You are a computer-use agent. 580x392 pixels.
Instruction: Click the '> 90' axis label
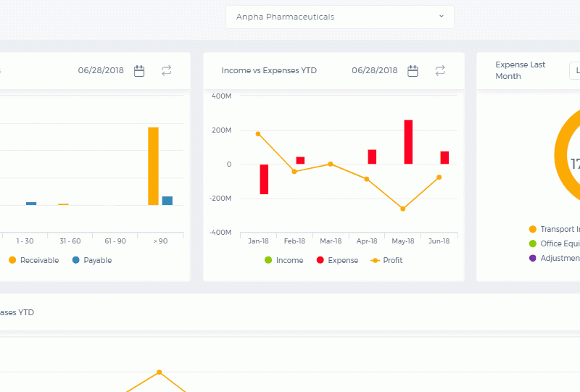160,241
